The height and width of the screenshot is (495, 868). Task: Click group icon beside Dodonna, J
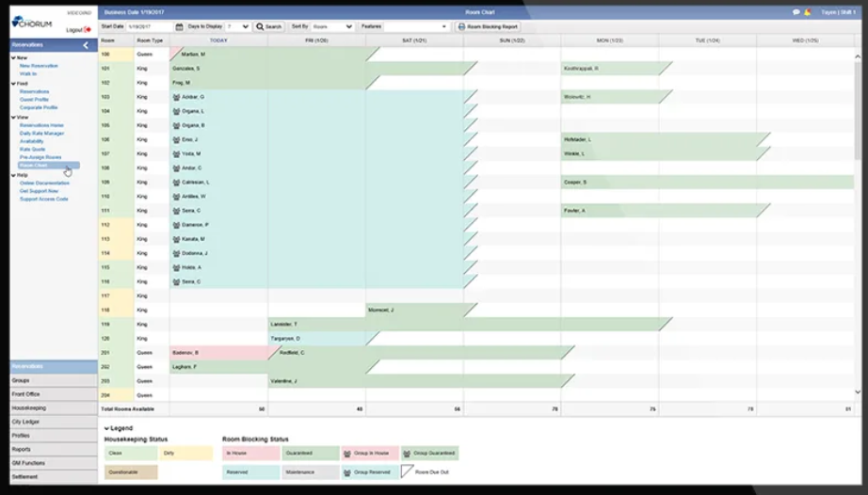tap(177, 253)
